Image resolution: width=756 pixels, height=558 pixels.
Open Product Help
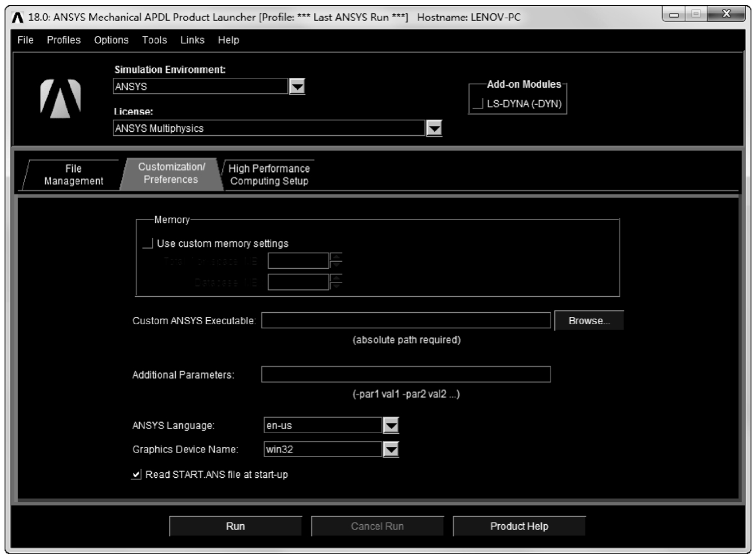coord(519,526)
